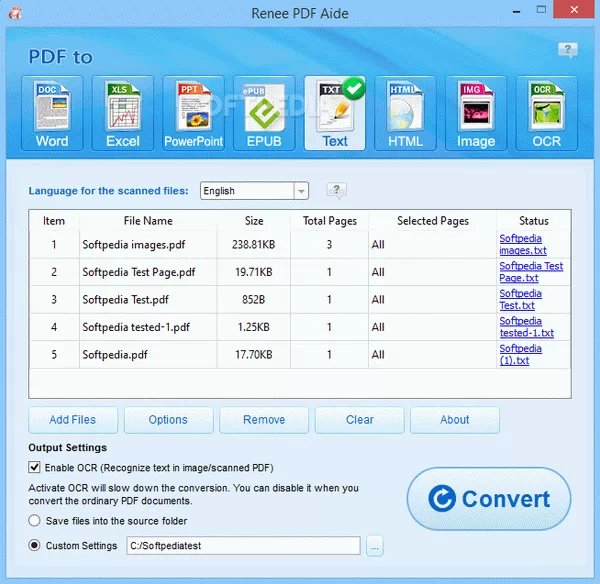Viewport: 600px width, 584px height.
Task: Select the Image IMG conversion icon
Action: coord(476,113)
